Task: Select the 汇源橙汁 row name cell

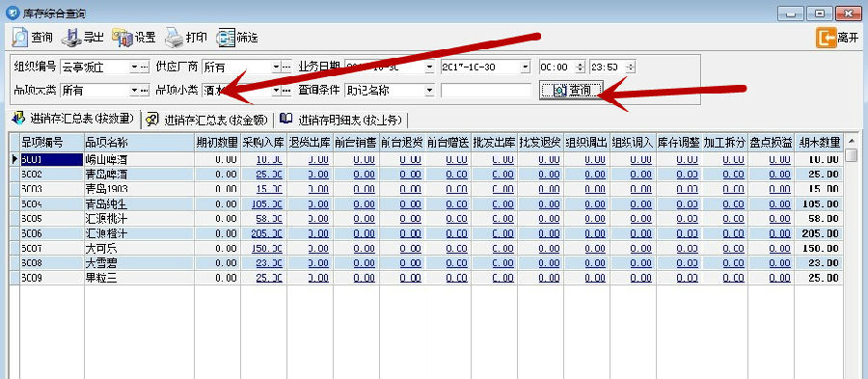Action: 139,233
